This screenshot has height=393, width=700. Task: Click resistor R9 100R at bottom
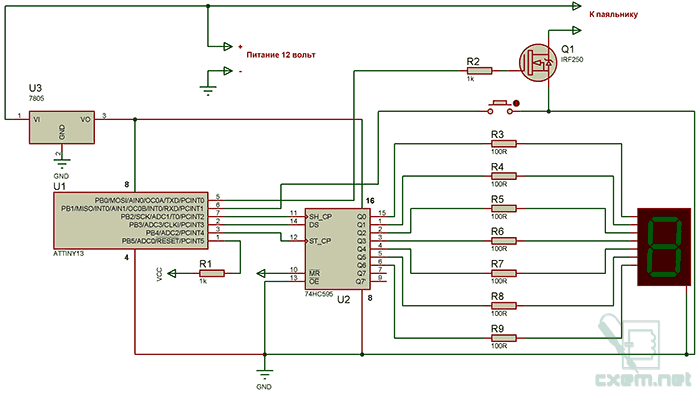coord(504,338)
